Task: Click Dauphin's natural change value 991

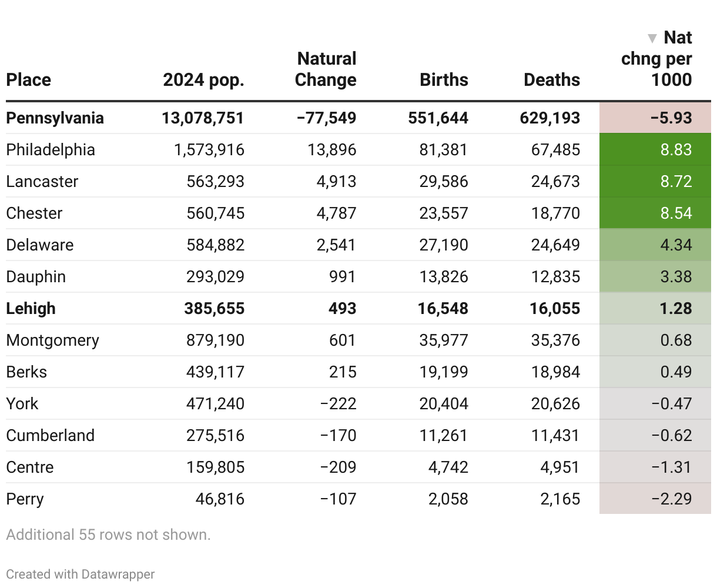Action: 342,277
